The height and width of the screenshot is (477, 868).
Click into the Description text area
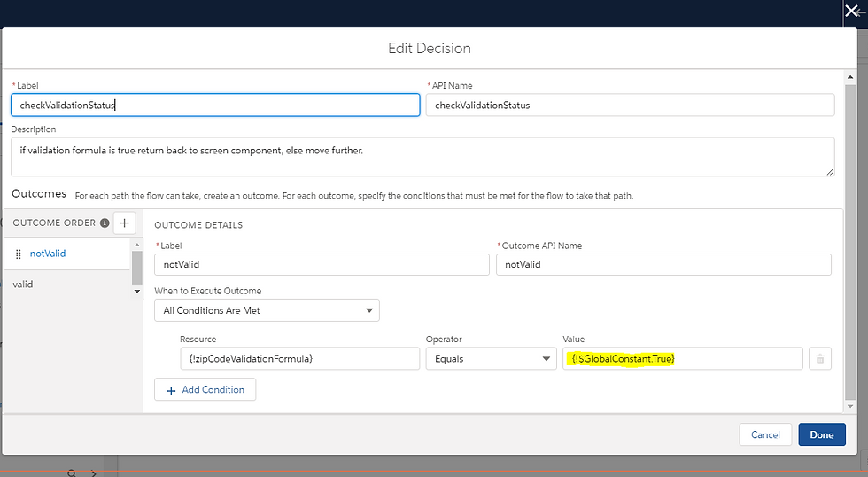point(422,157)
